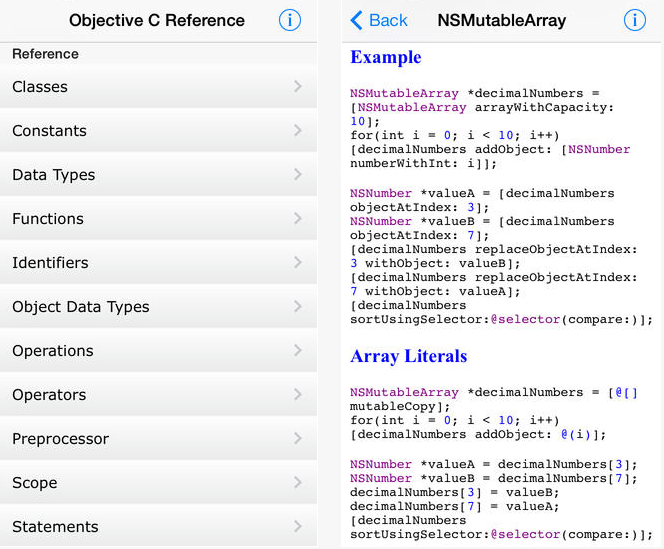Click the NSMutableArray page title

click(x=501, y=20)
